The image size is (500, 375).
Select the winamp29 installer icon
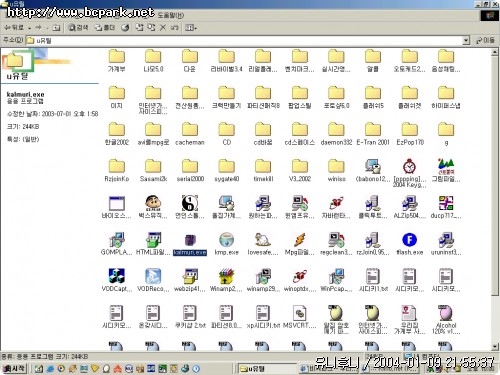pyautogui.click(x=263, y=277)
